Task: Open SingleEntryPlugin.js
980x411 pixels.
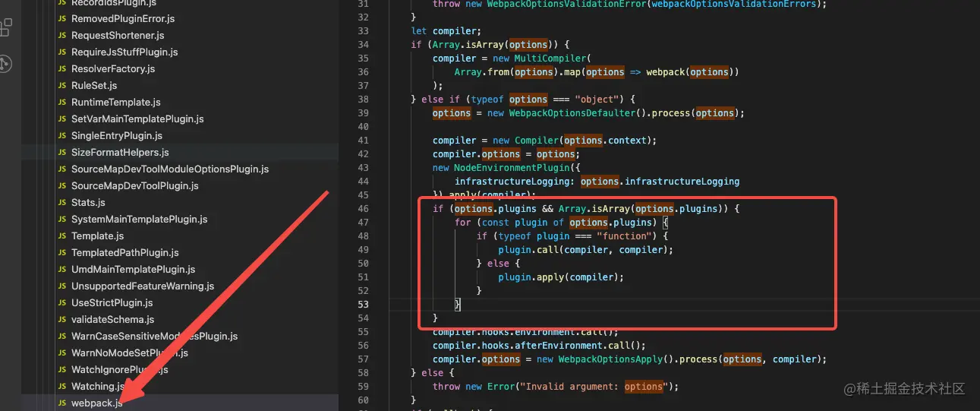Action: (117, 136)
